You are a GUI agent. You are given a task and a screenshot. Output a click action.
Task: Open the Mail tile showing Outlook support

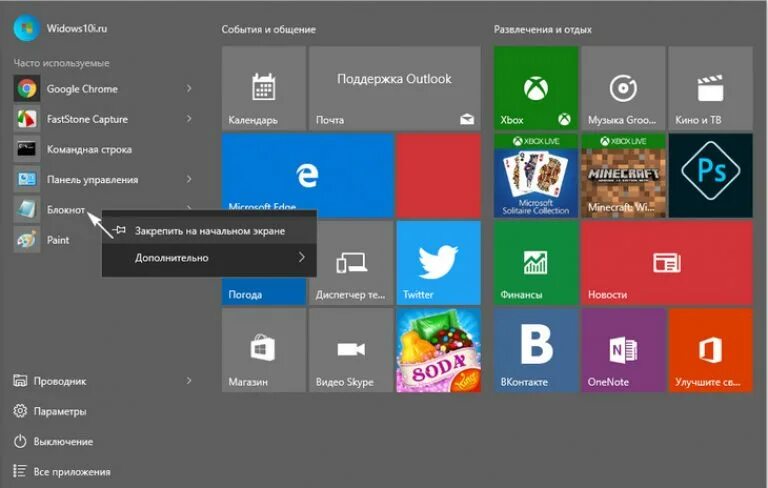[395, 88]
